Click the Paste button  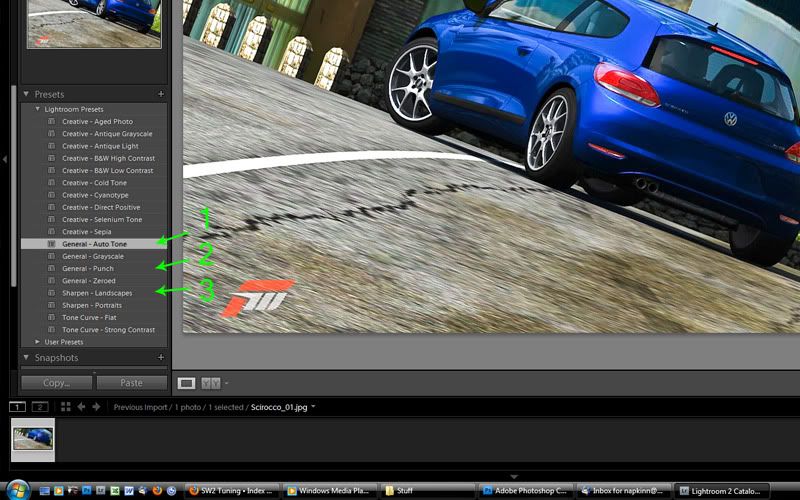coord(132,383)
